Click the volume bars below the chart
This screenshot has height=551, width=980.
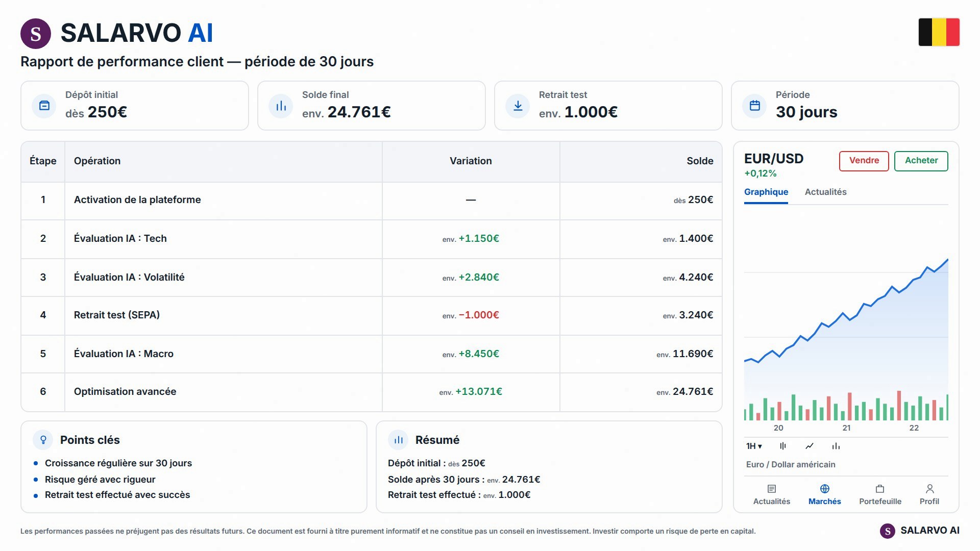[x=846, y=406]
